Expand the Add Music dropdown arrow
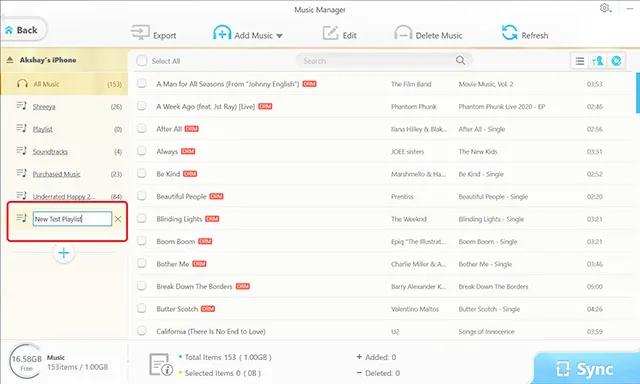Image resolution: width=640 pixels, height=384 pixels. [x=279, y=36]
